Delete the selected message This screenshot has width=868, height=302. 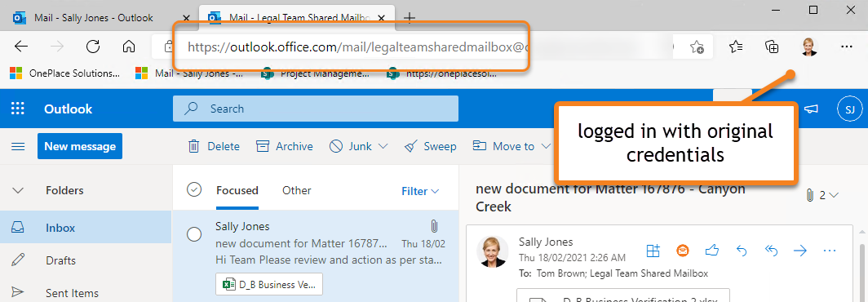click(x=214, y=146)
